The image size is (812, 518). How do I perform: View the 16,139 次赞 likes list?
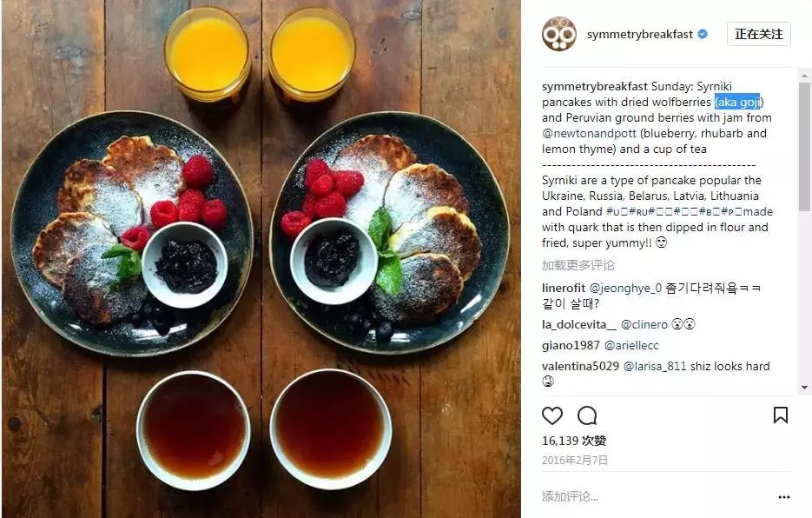tap(574, 441)
